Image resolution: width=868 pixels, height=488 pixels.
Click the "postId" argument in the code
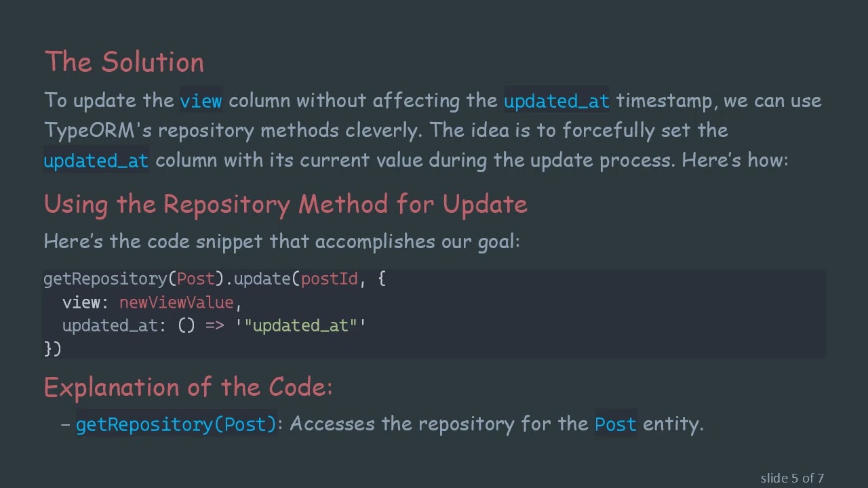click(329, 279)
